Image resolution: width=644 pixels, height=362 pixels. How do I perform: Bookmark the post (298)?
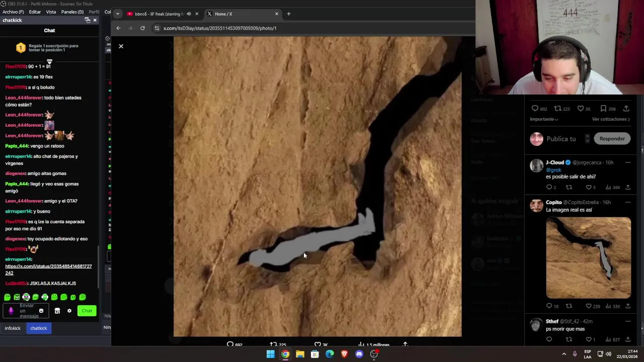tap(603, 109)
